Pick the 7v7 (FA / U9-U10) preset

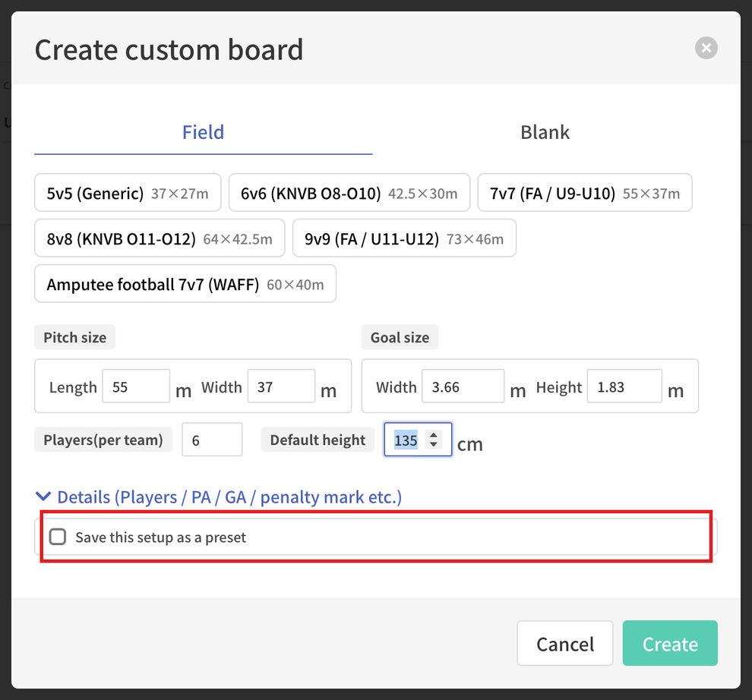point(585,193)
